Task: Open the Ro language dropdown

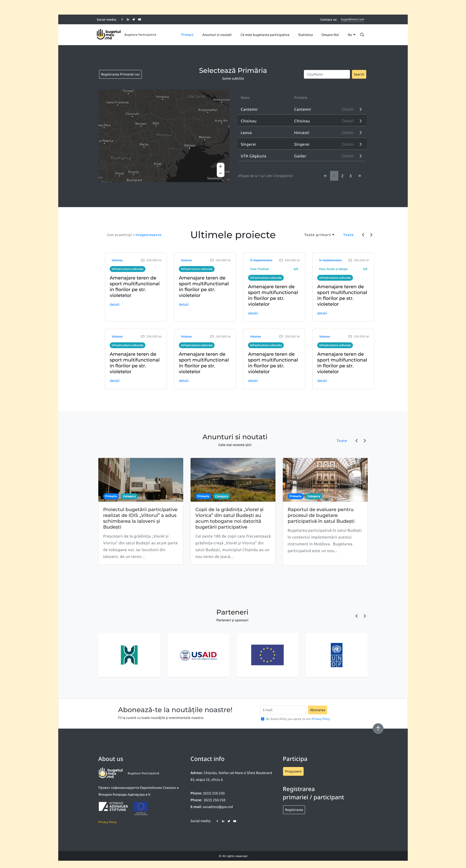Action: click(x=351, y=35)
